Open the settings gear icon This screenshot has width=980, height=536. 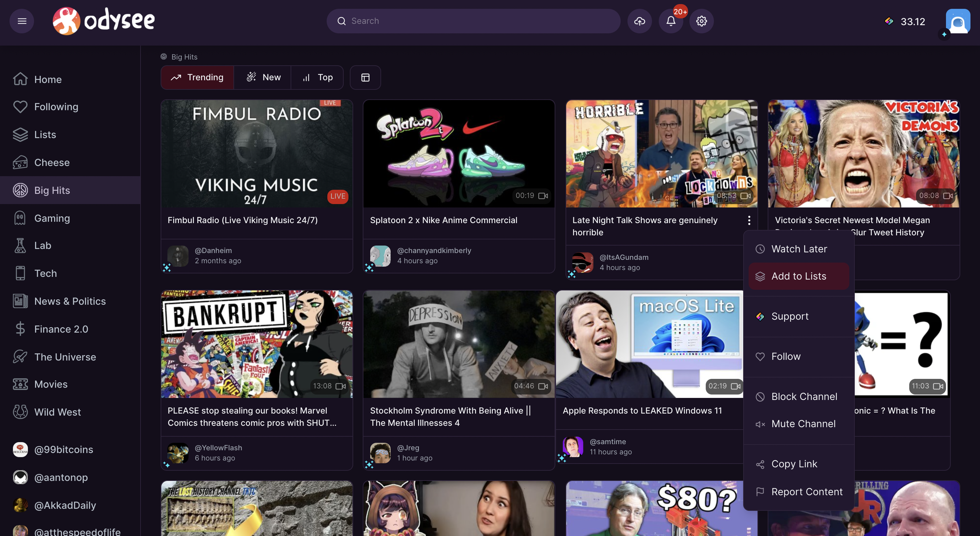point(702,21)
